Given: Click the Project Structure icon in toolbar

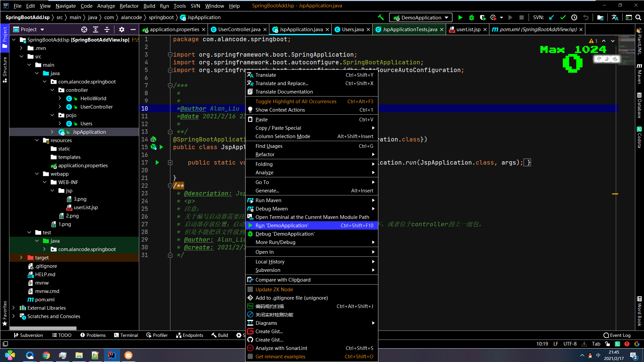Looking at the screenshot, I should pyautogui.click(x=600, y=17).
